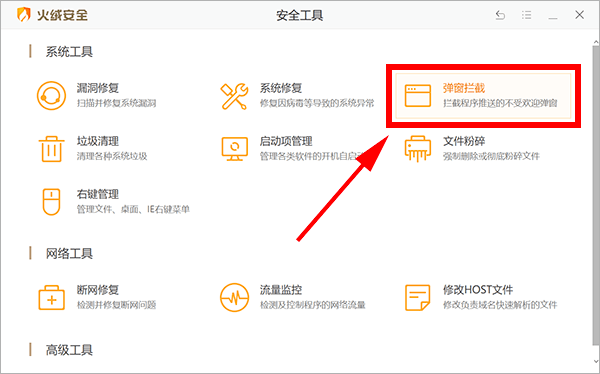Image resolution: width=600 pixels, height=374 pixels.
Task: Click the 网络工具 section heading
Action: coord(69,253)
